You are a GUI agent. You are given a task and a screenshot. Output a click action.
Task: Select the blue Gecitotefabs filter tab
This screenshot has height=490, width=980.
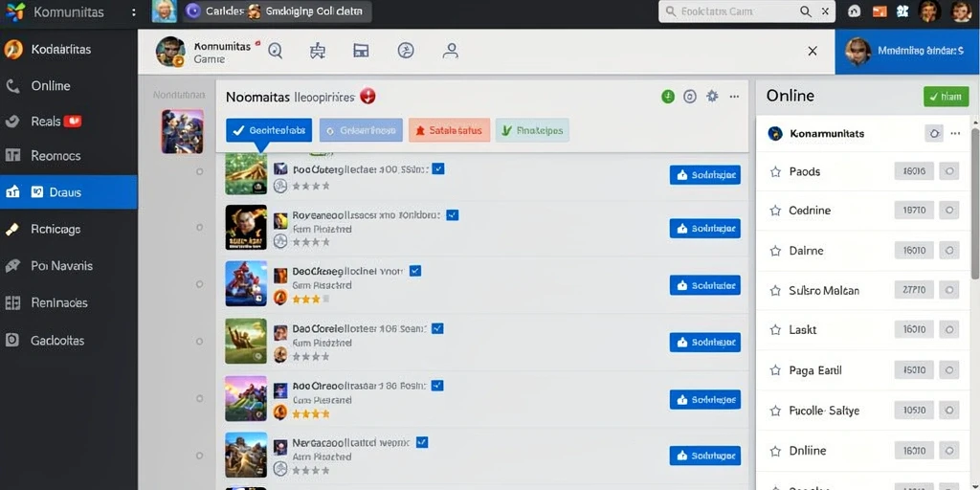click(269, 130)
